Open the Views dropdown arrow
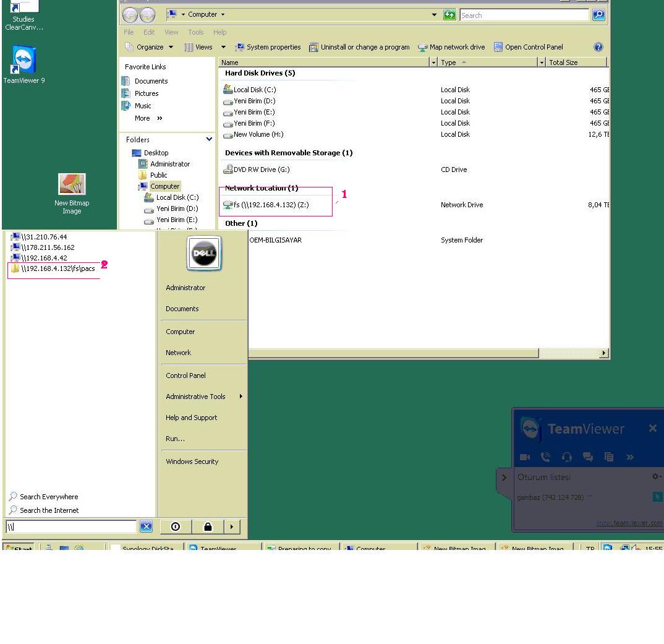664x644 pixels. coord(223,47)
